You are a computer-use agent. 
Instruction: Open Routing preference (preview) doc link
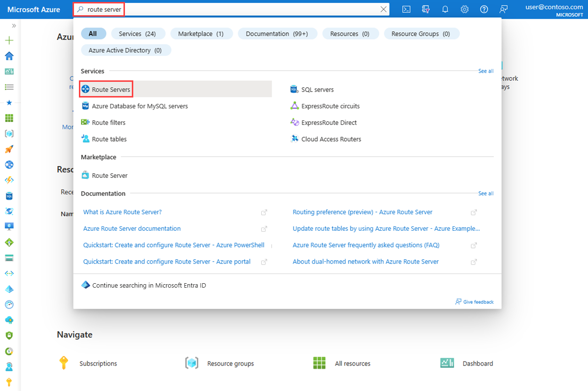[x=363, y=212]
